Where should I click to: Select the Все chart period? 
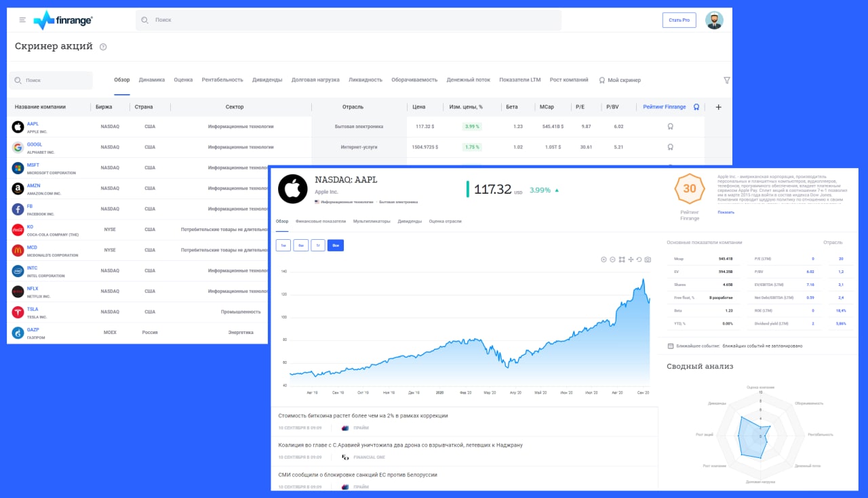click(336, 245)
